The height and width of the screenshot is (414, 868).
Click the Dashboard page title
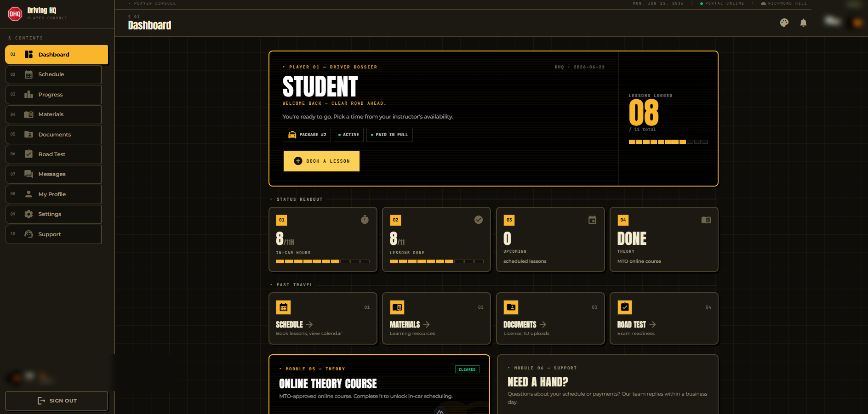[149, 25]
